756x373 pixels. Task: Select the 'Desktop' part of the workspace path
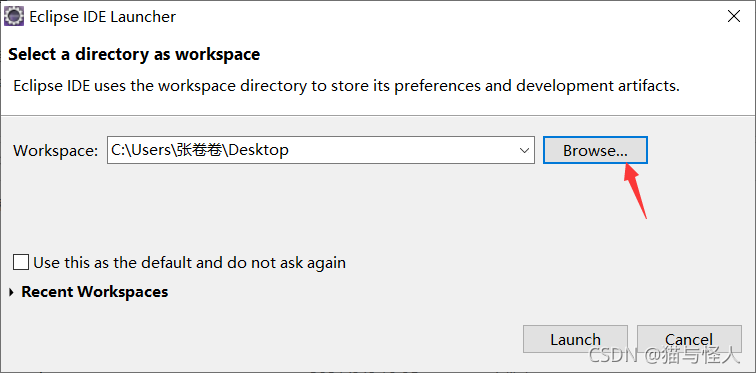click(259, 150)
